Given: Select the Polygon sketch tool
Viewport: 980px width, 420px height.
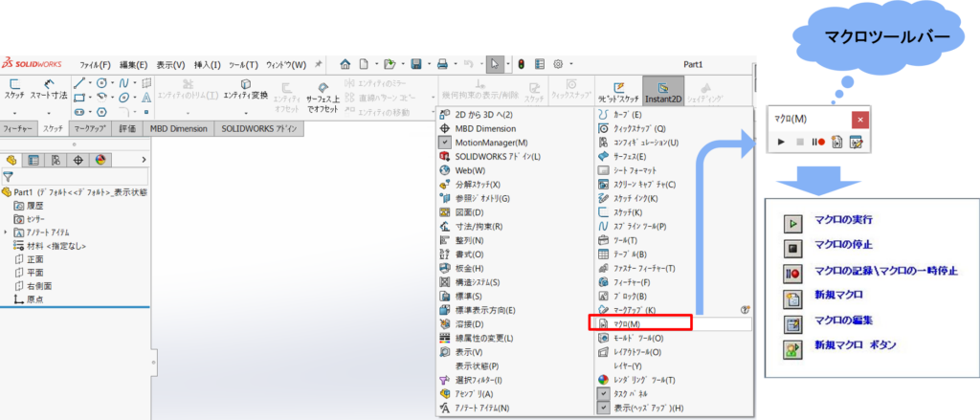Looking at the screenshot, I should [101, 112].
